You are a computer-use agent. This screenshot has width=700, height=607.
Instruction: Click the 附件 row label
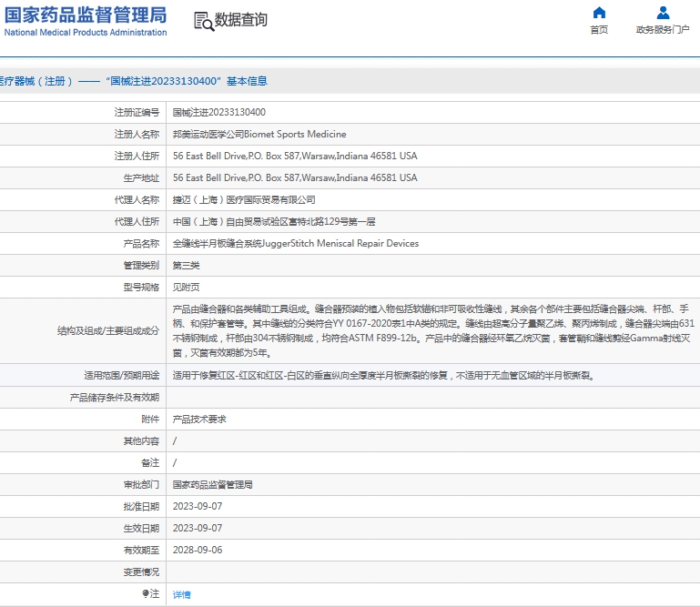150,420
